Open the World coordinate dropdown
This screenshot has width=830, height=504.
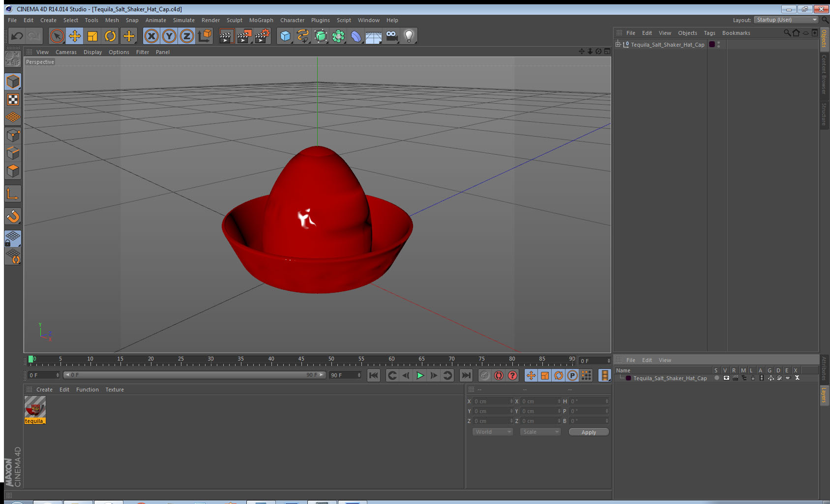[493, 432]
